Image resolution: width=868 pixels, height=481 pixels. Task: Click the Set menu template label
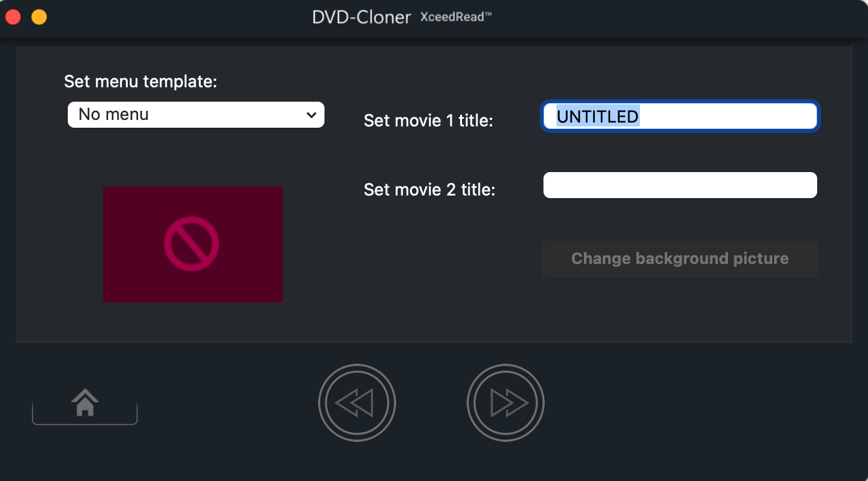click(140, 81)
